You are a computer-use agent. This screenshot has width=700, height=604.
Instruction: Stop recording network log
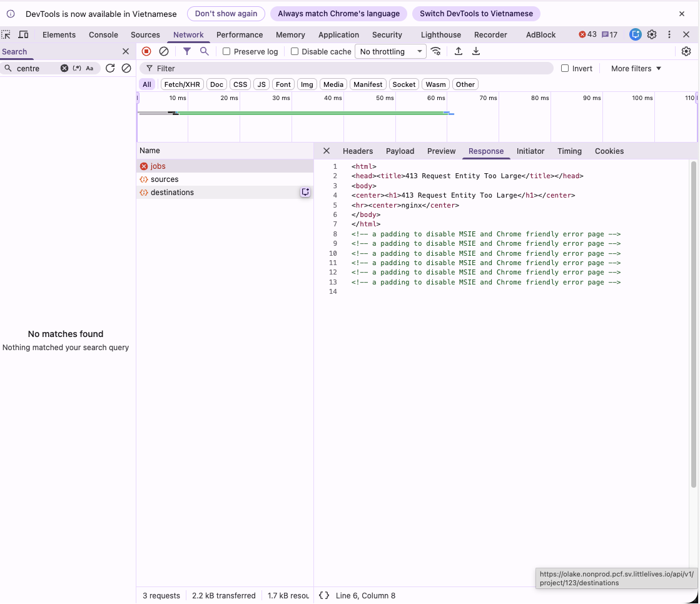pos(146,51)
